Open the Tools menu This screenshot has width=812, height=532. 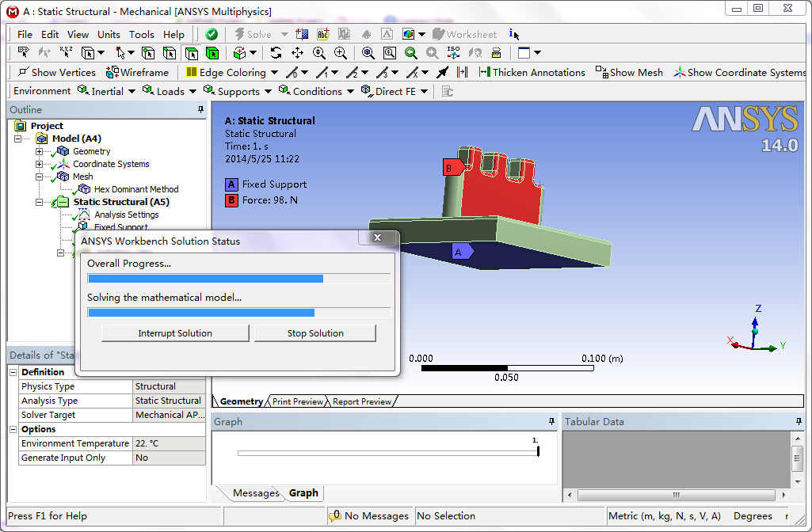pos(141,34)
